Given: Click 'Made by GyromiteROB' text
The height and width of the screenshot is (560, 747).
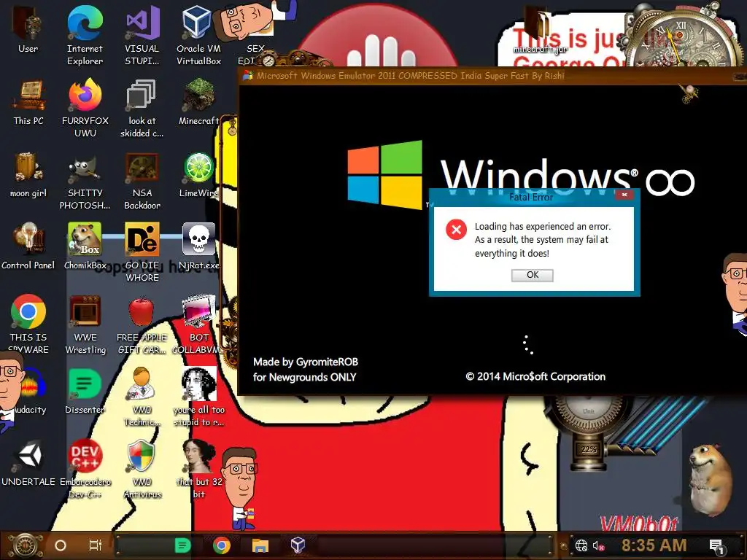Looking at the screenshot, I should tap(306, 362).
